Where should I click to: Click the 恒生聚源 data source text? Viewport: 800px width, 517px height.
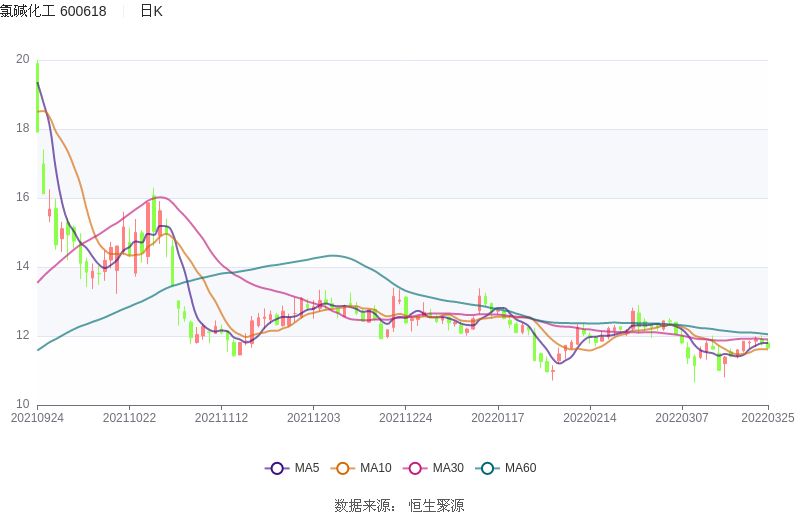coord(436,506)
